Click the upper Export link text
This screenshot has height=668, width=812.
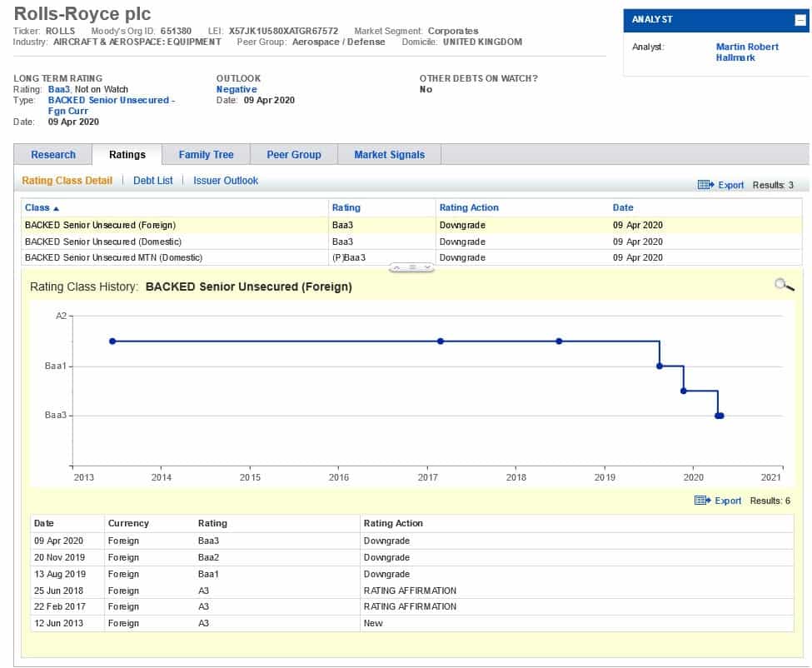pyautogui.click(x=730, y=185)
